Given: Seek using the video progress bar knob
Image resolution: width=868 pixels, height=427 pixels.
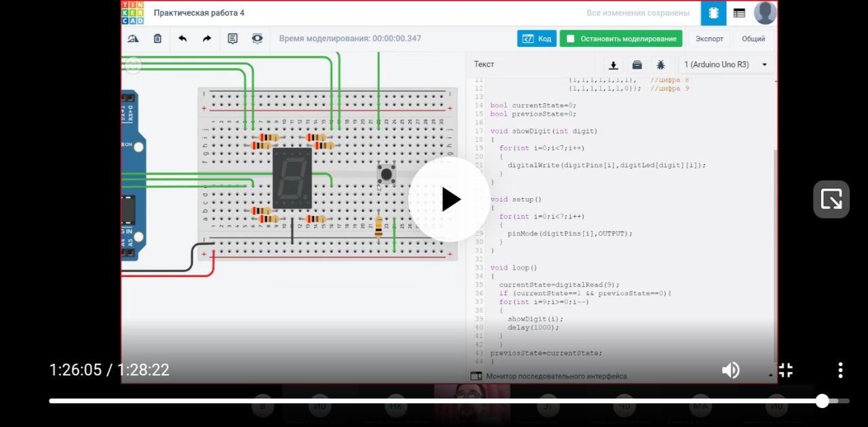Looking at the screenshot, I should coord(822,401).
